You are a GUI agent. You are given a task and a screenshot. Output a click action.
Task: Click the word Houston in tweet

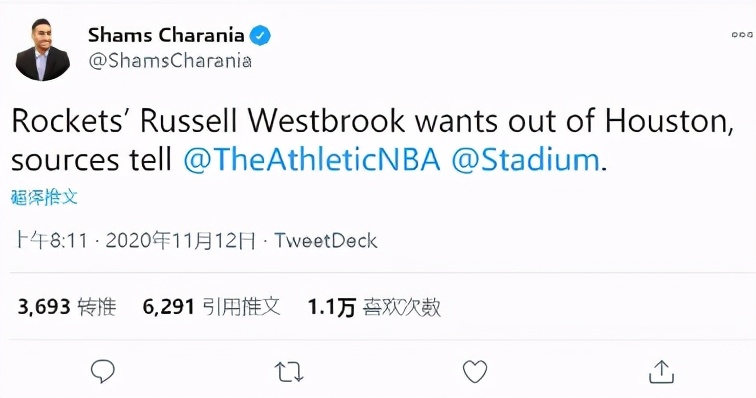pyautogui.click(x=669, y=122)
